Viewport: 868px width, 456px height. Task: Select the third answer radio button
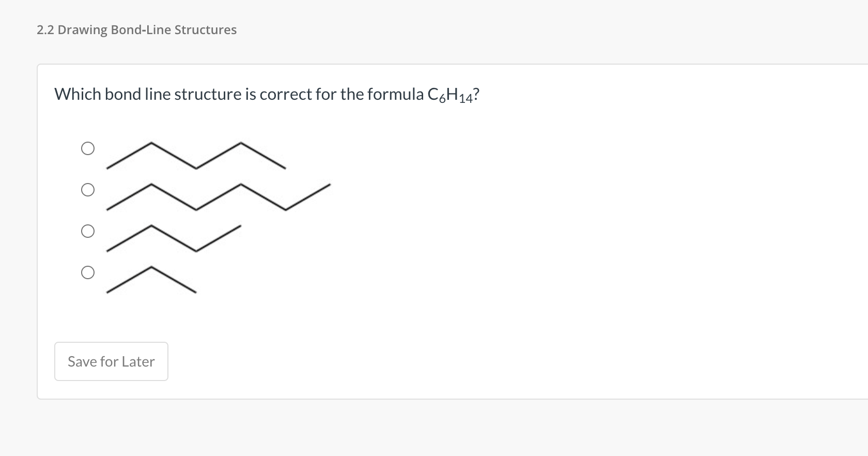coord(88,232)
